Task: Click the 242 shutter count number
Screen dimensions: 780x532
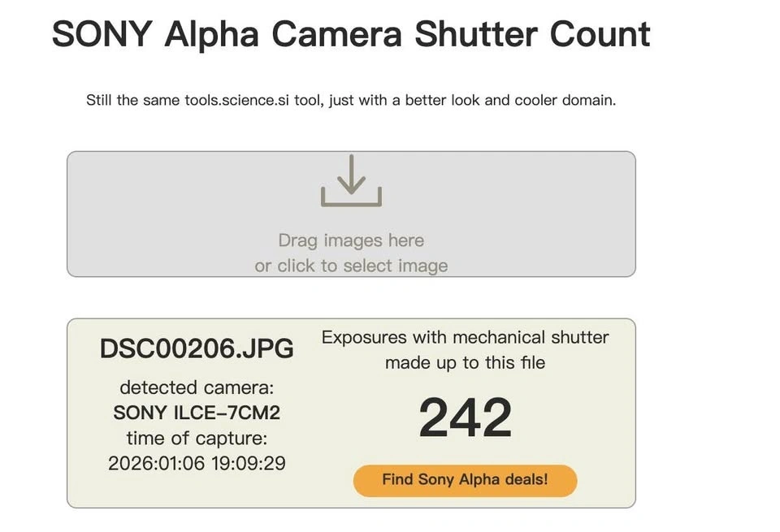Action: coord(465,418)
